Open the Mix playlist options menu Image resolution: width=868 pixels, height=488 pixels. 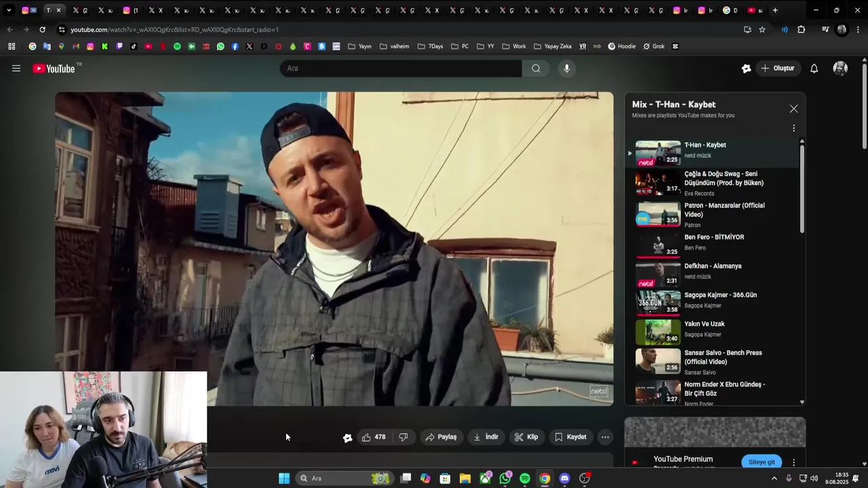click(x=793, y=128)
